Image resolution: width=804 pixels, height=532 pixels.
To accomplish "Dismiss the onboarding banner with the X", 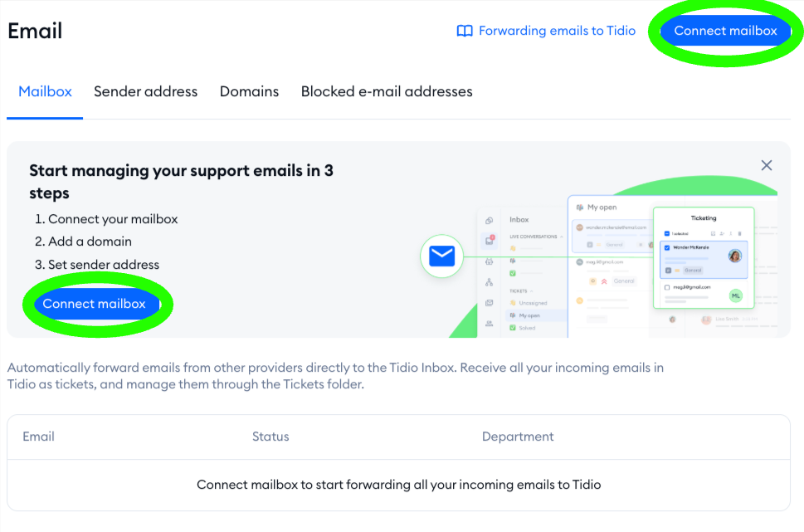I will click(x=767, y=166).
